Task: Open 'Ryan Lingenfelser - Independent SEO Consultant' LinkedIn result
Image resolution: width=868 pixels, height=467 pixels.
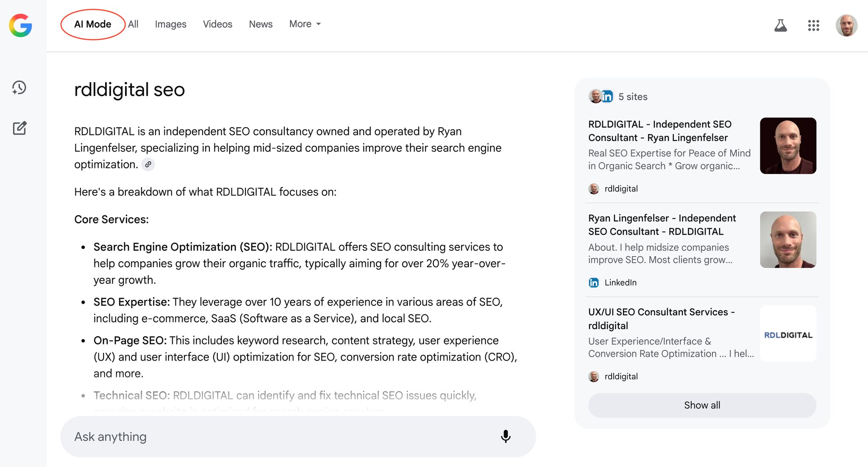Action: [662, 225]
